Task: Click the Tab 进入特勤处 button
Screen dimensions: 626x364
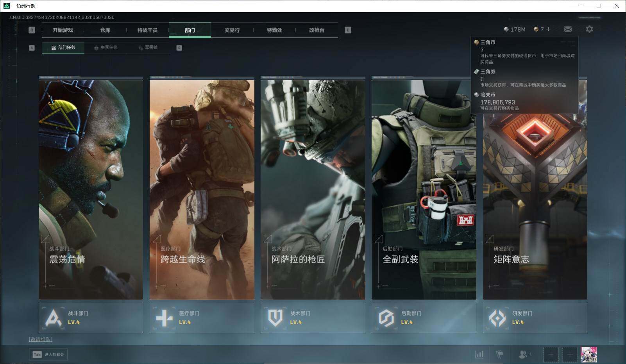Action: pos(48,354)
